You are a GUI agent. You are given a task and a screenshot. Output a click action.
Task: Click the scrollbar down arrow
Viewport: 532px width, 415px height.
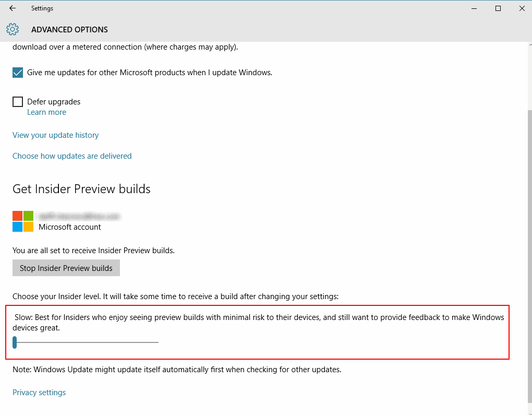pyautogui.click(x=530, y=412)
